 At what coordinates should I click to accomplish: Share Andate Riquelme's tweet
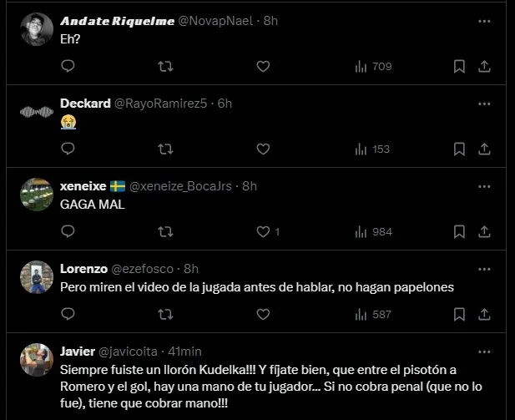point(484,66)
